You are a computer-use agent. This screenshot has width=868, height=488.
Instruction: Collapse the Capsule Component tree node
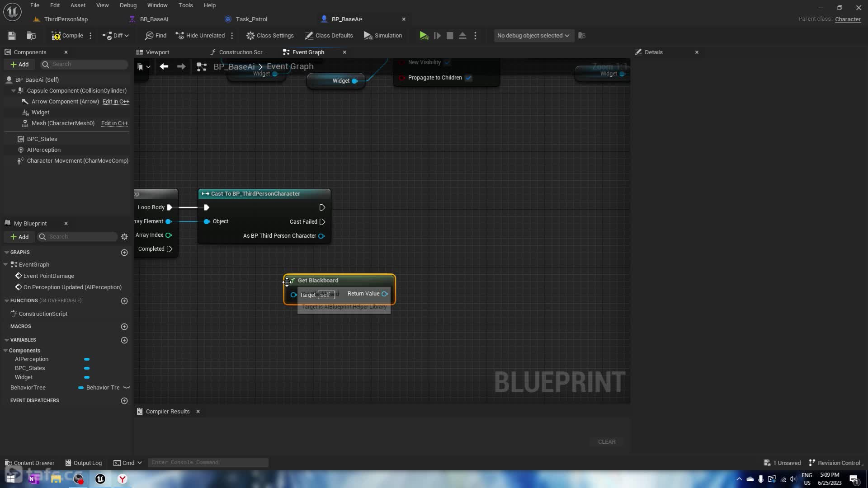coord(14,91)
